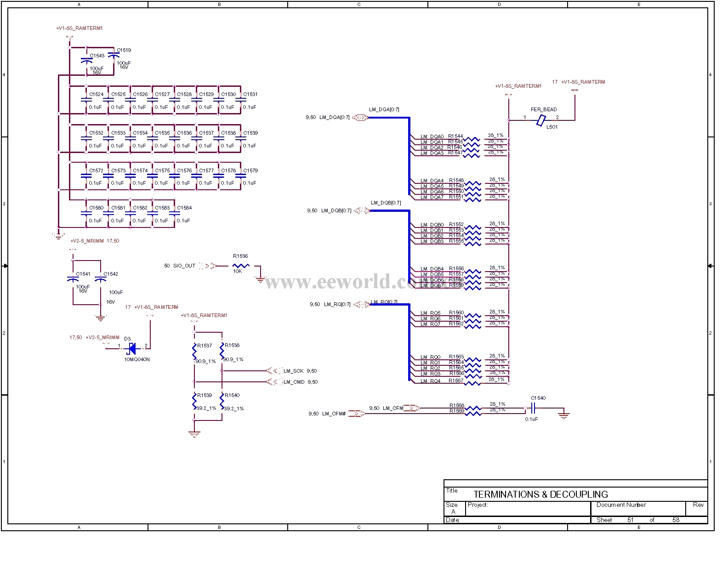Click the 'R1551' reference designator
This screenshot has height=562, width=728.
(456, 197)
